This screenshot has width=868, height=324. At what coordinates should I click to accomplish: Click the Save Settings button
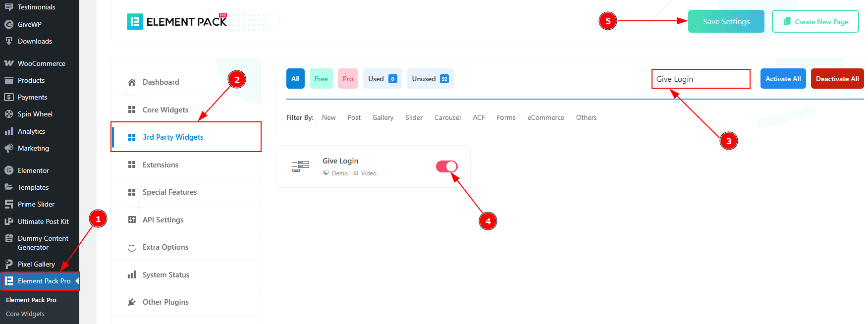pos(726,21)
